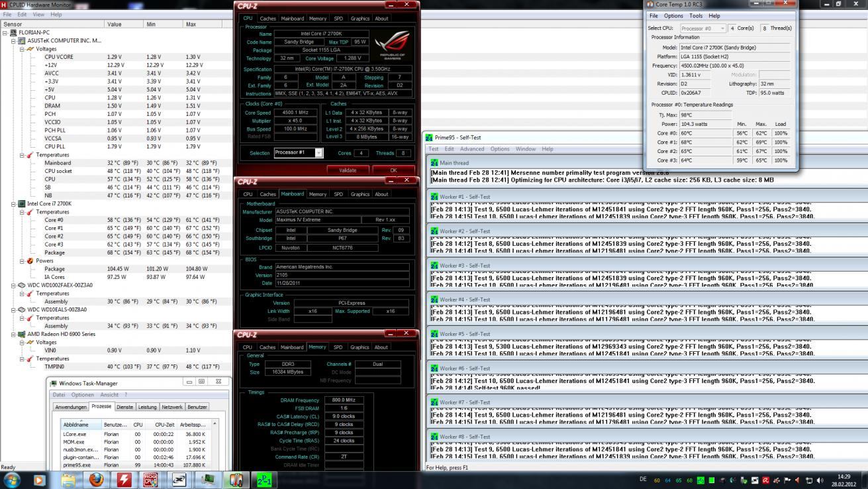Collapse the WDC WD10EALS-00Z8A0 node

point(14,310)
